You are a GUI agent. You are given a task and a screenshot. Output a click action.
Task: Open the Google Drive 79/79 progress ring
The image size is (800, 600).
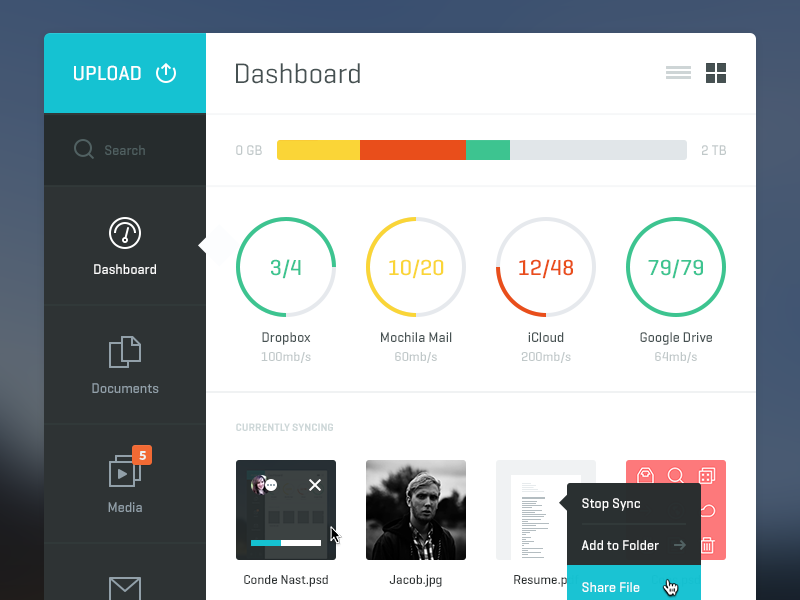click(676, 267)
